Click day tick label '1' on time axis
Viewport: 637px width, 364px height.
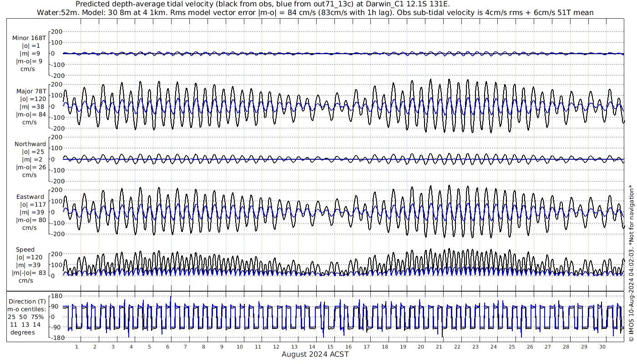[x=76, y=347]
